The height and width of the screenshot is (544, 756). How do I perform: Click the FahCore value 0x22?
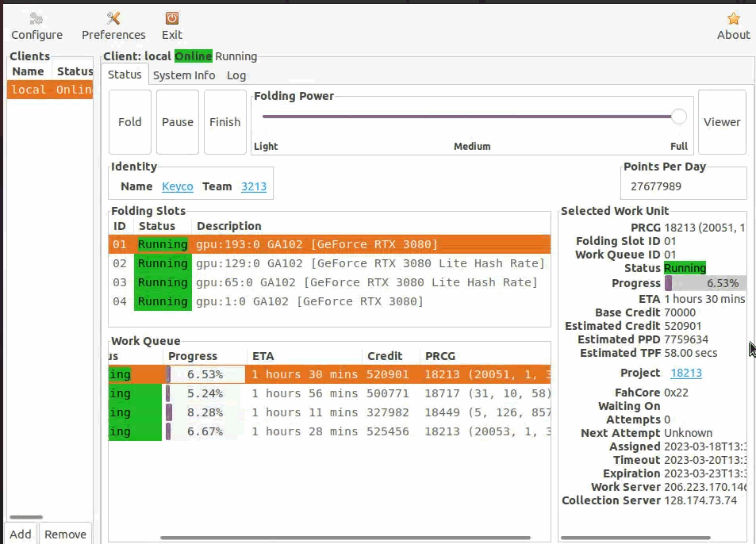pyautogui.click(x=676, y=393)
